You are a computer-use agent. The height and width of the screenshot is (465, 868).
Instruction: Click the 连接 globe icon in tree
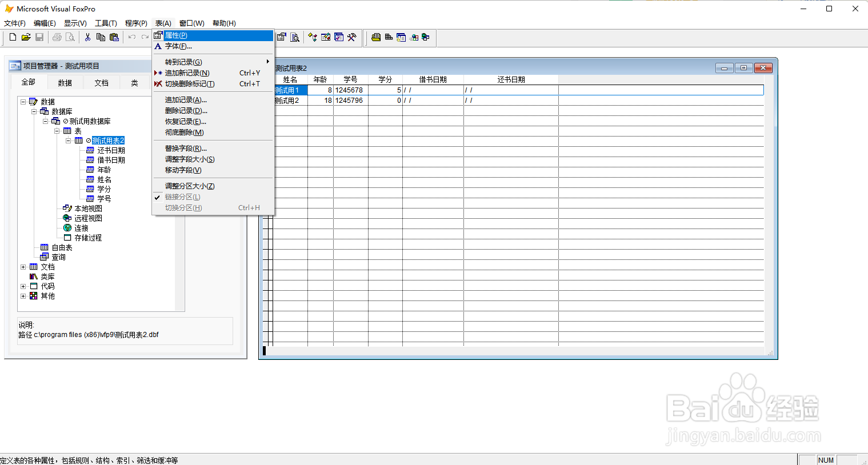(67, 228)
